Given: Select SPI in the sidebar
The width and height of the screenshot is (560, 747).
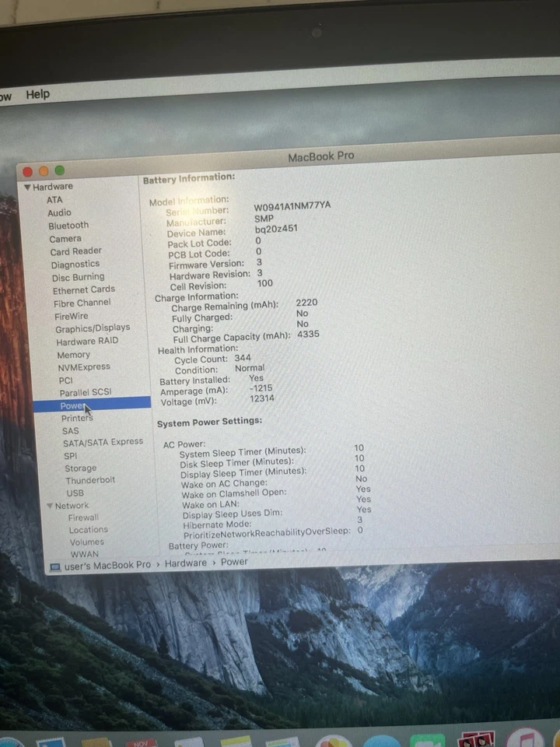Looking at the screenshot, I should [70, 456].
